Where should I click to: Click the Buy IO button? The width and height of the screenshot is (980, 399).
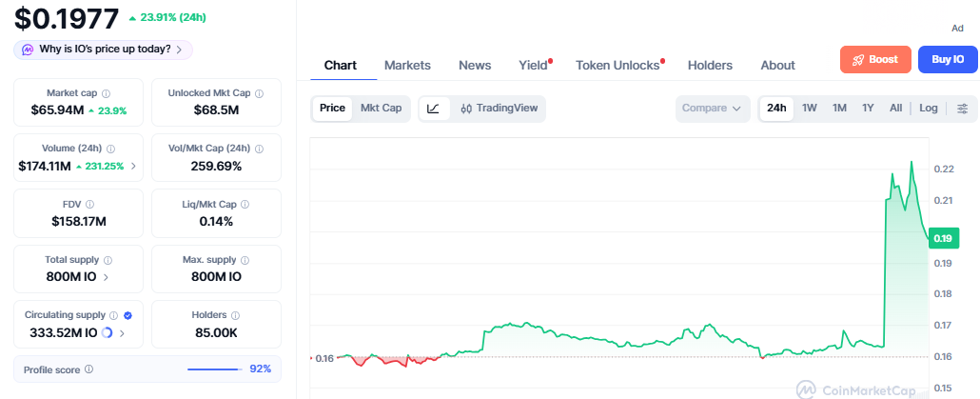point(948,59)
